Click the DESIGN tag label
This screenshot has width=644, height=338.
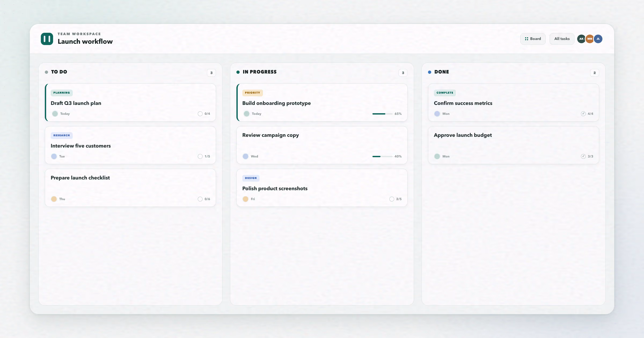point(251,178)
